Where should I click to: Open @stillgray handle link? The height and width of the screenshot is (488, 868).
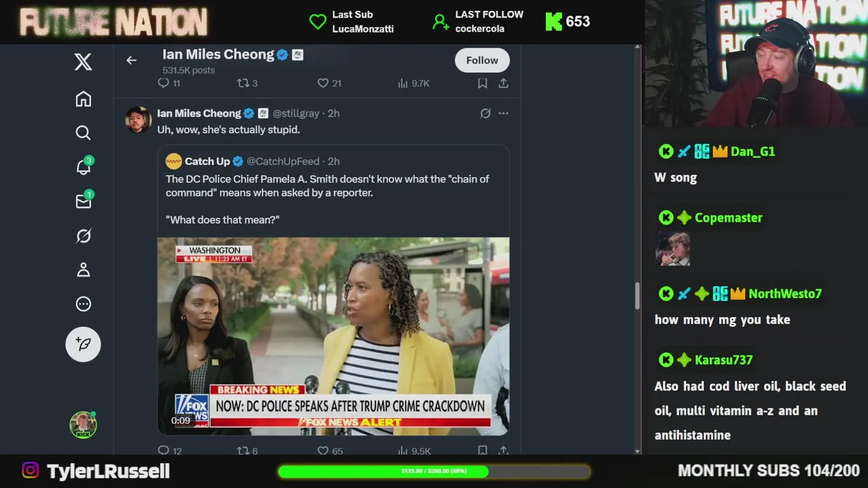296,113
